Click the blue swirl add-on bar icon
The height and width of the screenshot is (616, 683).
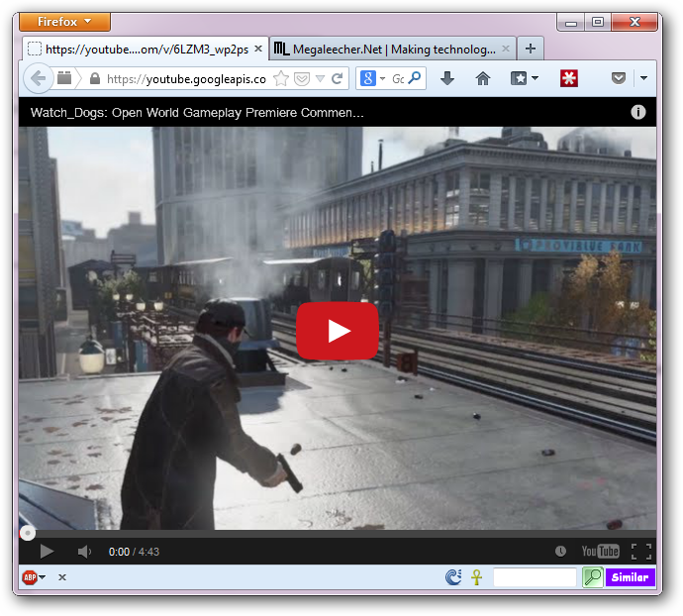[x=453, y=577]
